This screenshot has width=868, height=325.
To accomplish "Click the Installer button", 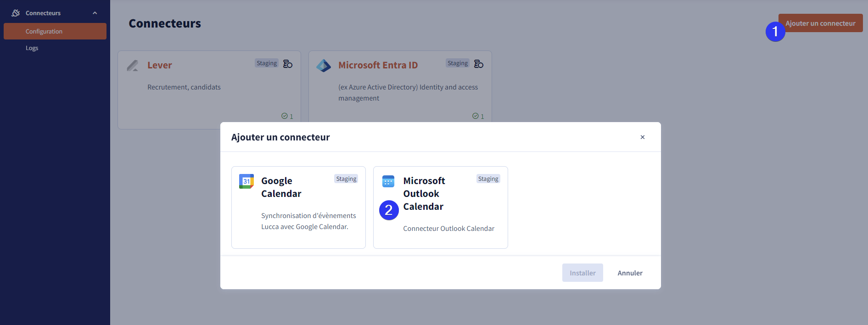I will click(x=582, y=273).
